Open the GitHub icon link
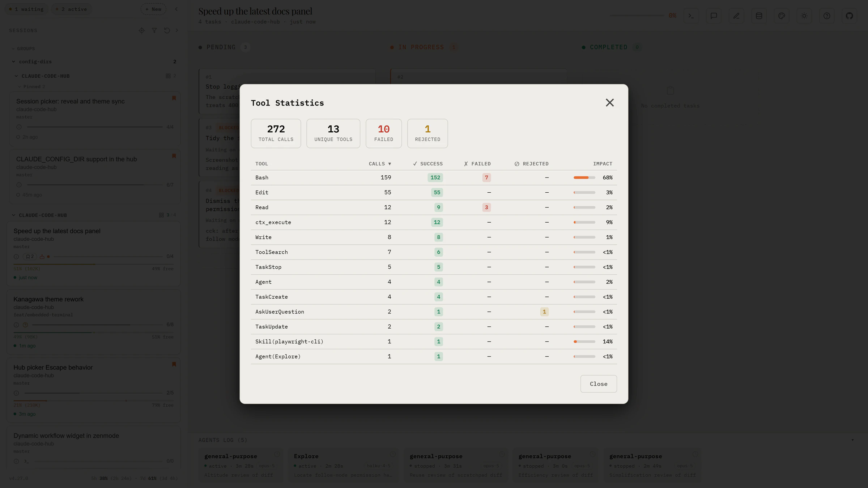Screen dimensions: 868x488 pyautogui.click(x=849, y=16)
